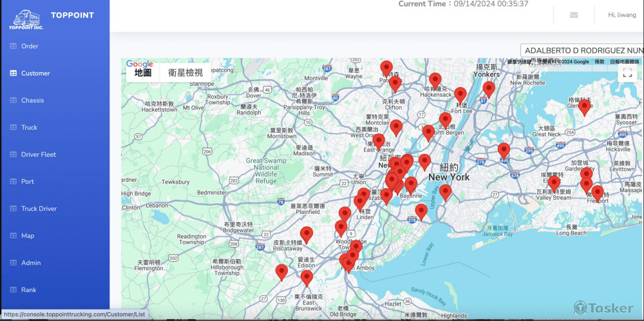Switch map to 衛星檢視 satellite view

point(185,73)
